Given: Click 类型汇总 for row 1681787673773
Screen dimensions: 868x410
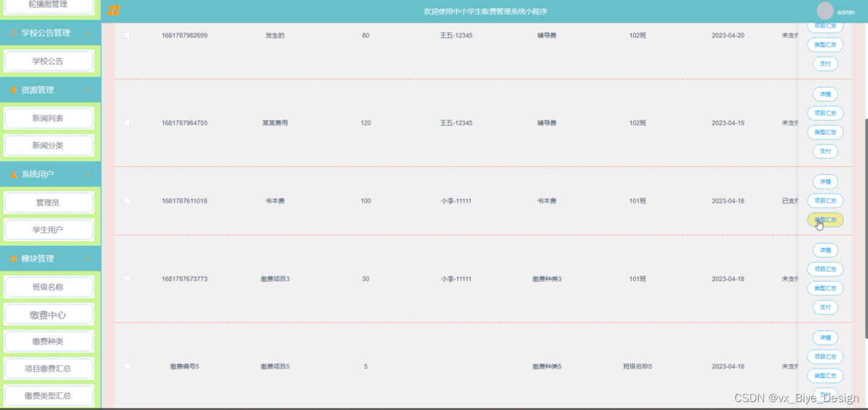Looking at the screenshot, I should (825, 289).
